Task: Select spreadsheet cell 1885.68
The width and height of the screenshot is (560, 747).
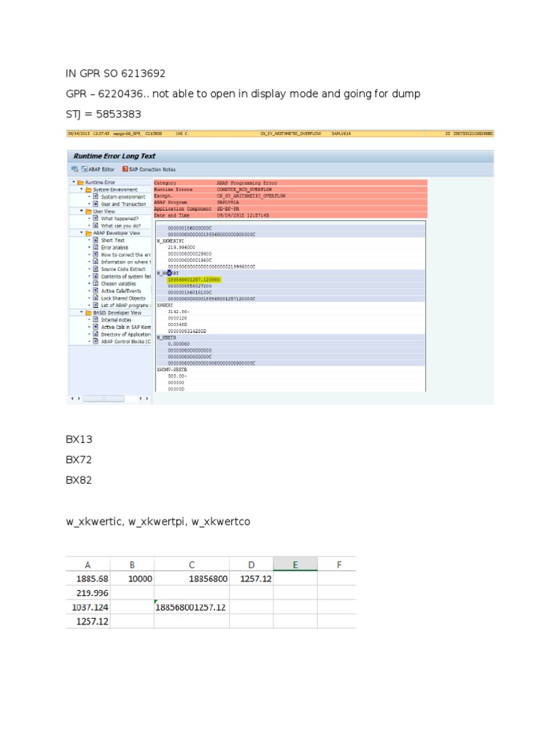Action: [x=87, y=578]
